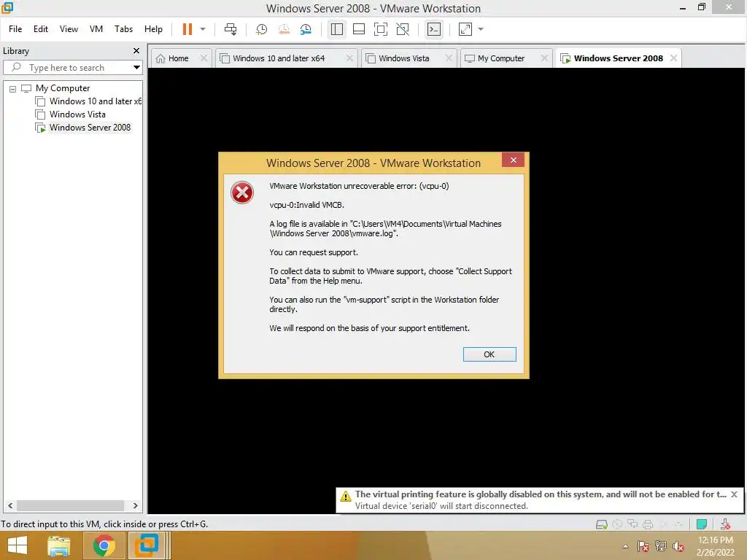
Task: Close the Windows 10 and later x64 tab
Action: point(349,58)
